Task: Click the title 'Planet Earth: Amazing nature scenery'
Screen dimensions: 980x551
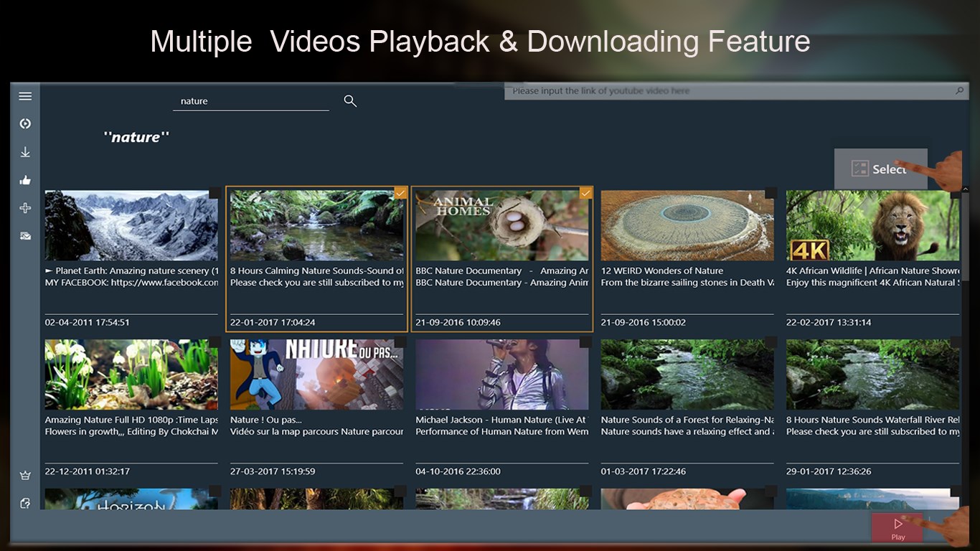Action: pyautogui.click(x=132, y=271)
